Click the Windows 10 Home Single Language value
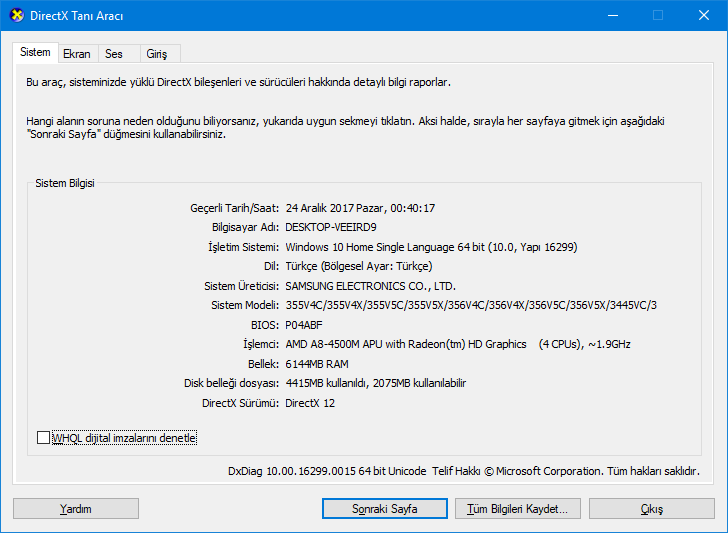 click(431, 247)
